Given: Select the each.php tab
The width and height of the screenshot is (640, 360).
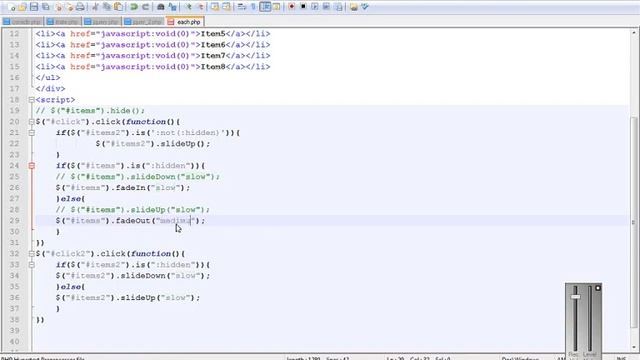Looking at the screenshot, I should pyautogui.click(x=185, y=22).
